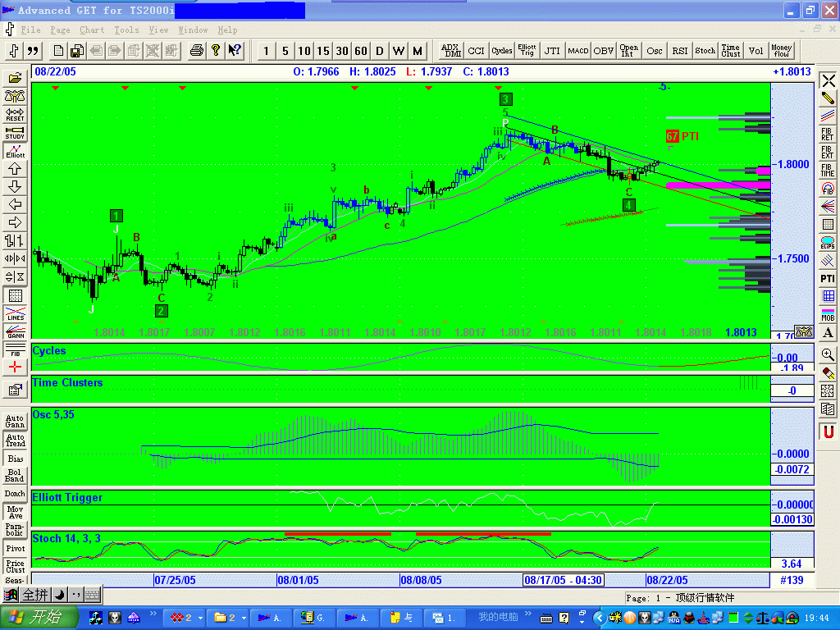Toggle the JTI indicator
840x630 pixels.
tap(552, 51)
